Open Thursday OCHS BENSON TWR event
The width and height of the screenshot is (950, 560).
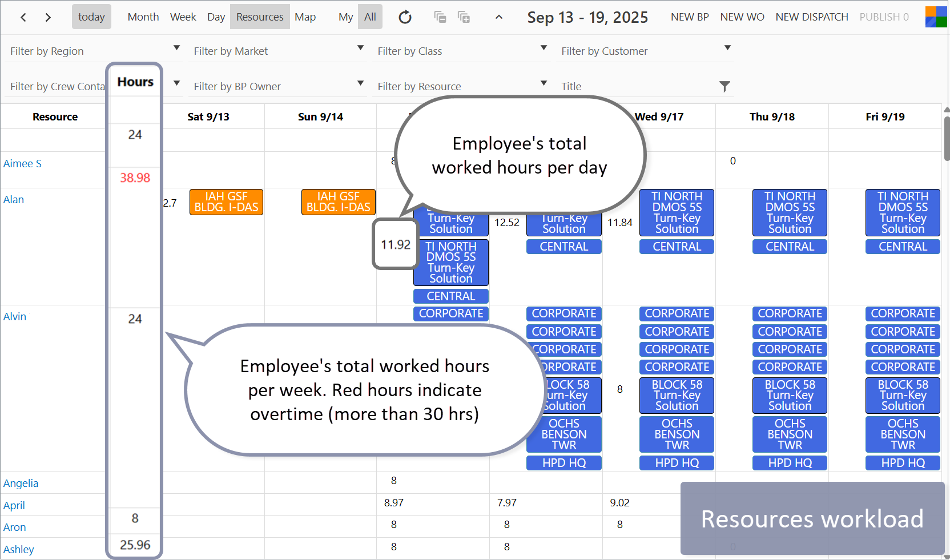[790, 434]
